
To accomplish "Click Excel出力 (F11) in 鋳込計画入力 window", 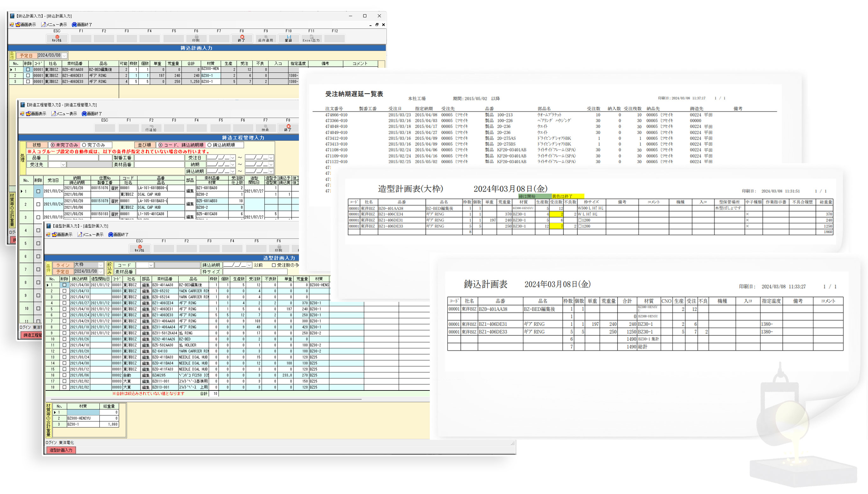I will 311,38.
